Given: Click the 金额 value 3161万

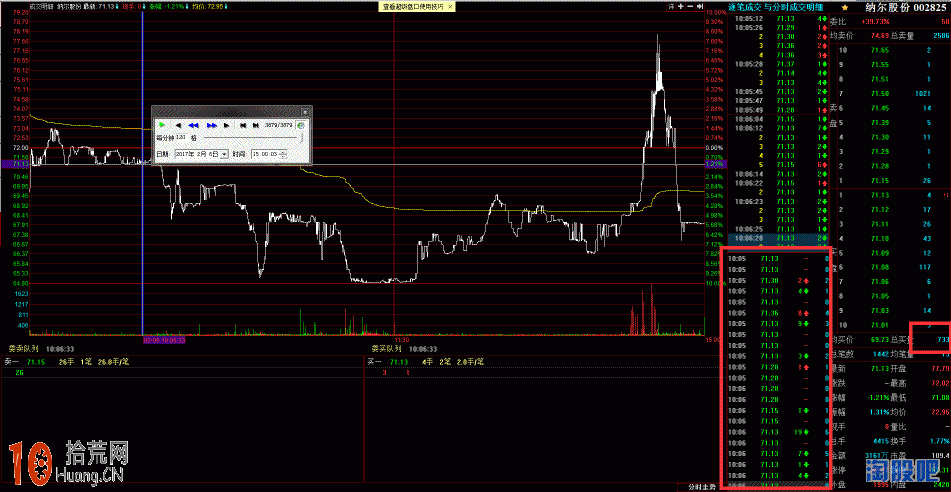Looking at the screenshot, I should point(878,456).
